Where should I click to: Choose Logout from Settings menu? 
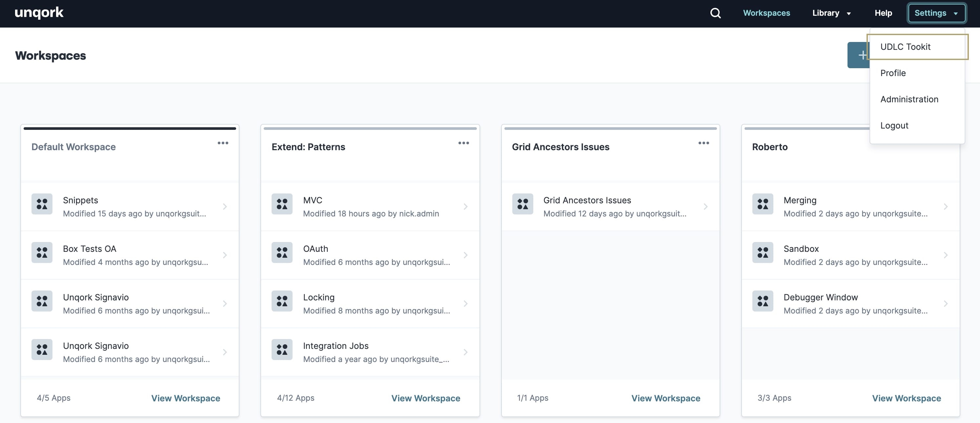[917, 126]
